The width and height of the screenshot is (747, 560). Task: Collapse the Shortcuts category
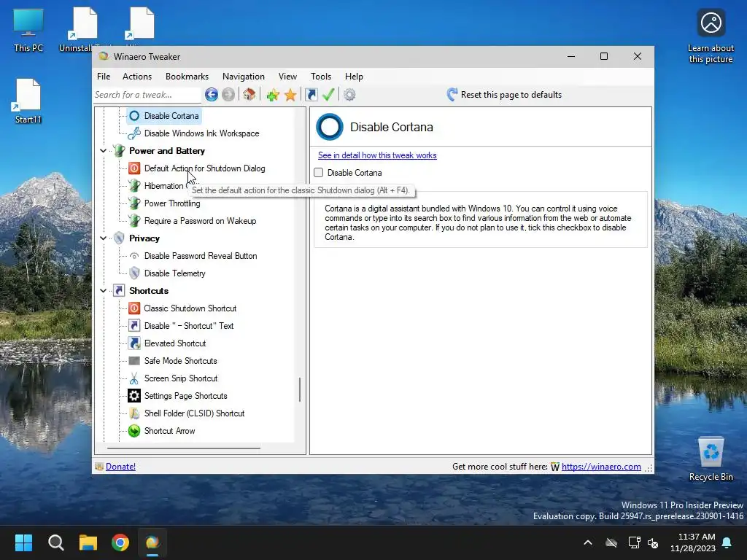103,290
